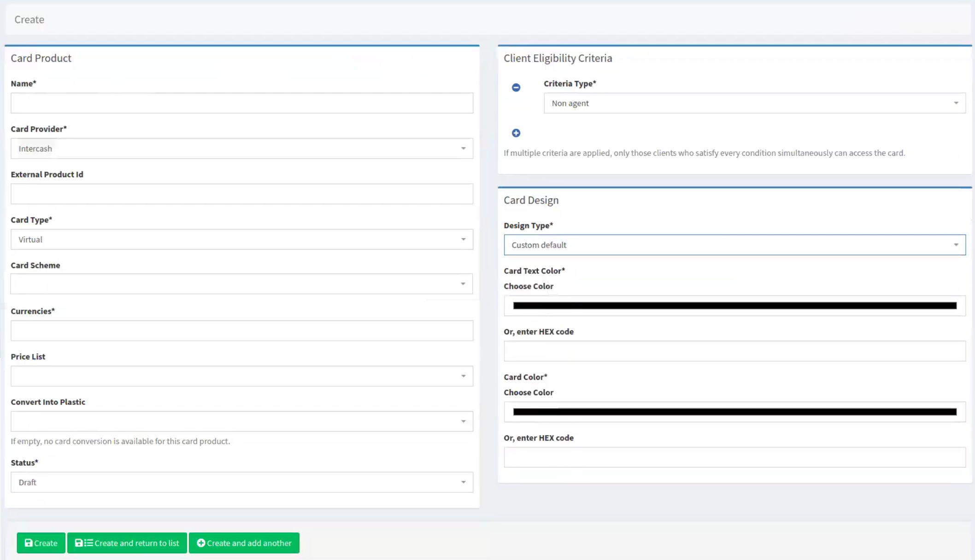Viewport: 975px width, 560px height.
Task: Click Create and return to list
Action: [x=127, y=543]
